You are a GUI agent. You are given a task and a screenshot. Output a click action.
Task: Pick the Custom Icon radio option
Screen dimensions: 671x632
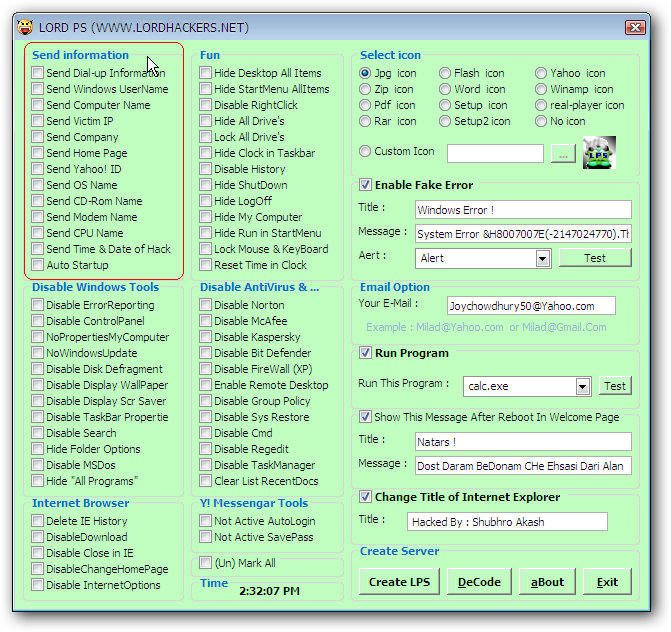pos(365,152)
